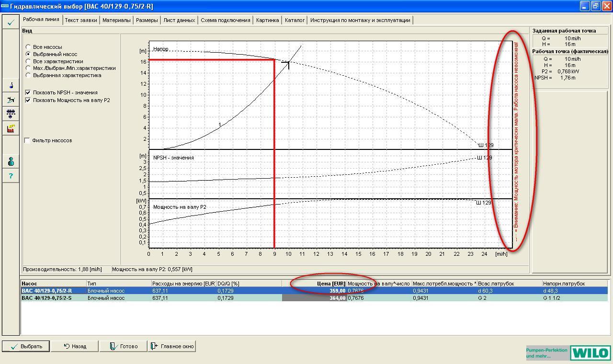Sort by 'Расходы на энергию' column header
The width and height of the screenshot is (613, 364).
click(x=184, y=284)
